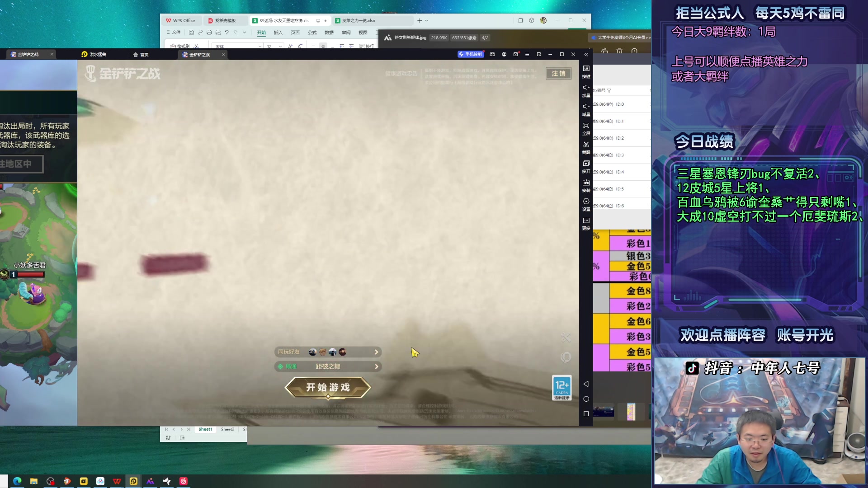Click the Android recent apps square
Viewport: 868px width, 488px height.
586,413
